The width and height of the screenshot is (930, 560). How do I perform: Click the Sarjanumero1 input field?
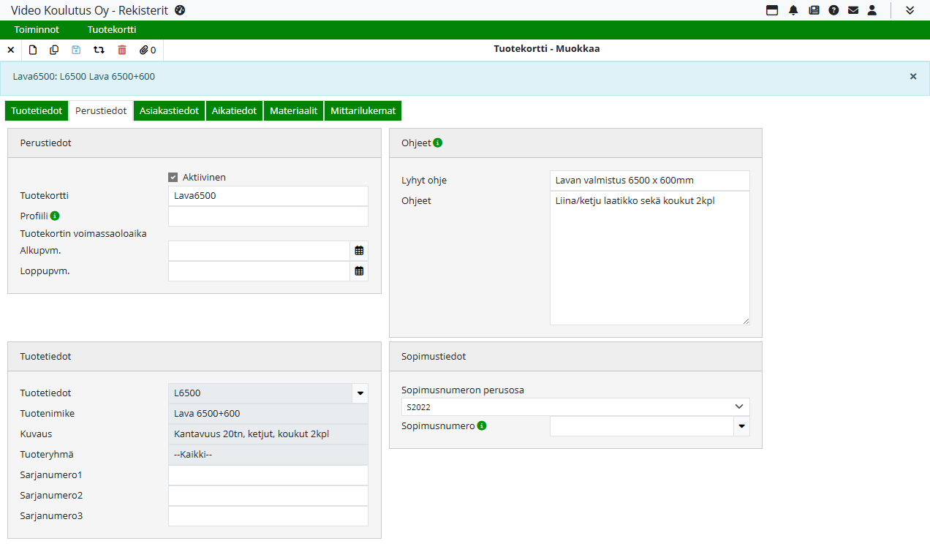point(268,475)
